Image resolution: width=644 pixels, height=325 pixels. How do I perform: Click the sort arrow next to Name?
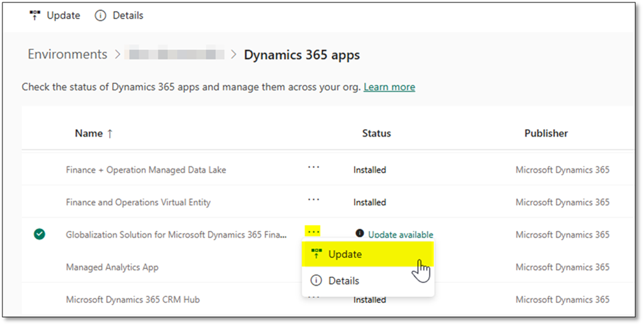110,133
